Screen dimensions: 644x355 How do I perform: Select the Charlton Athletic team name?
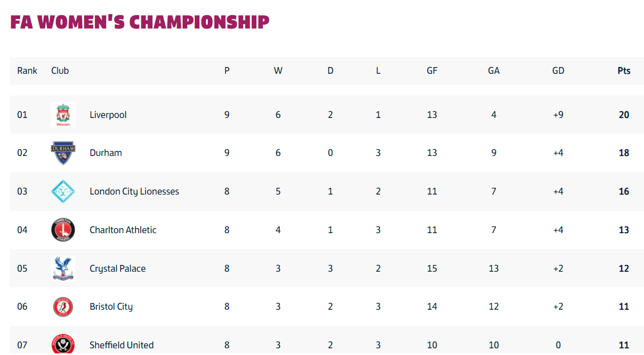point(123,230)
